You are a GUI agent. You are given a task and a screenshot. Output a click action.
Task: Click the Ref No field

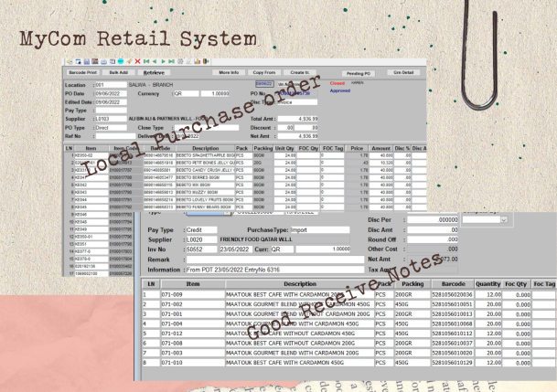click(x=115, y=136)
